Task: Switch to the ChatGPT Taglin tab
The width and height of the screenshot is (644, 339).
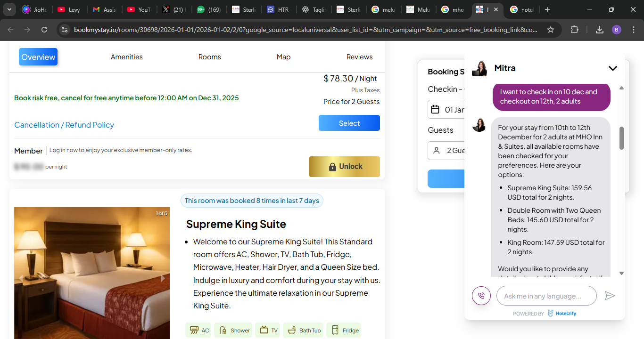Action: [x=313, y=9]
